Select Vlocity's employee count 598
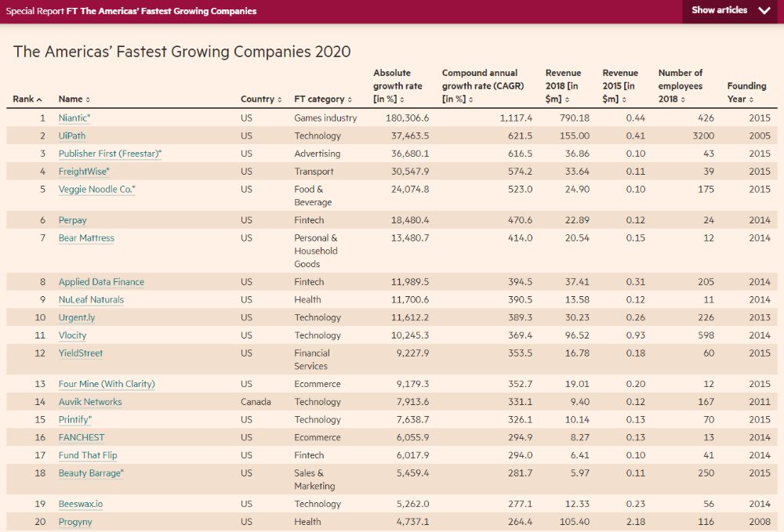 [x=706, y=335]
